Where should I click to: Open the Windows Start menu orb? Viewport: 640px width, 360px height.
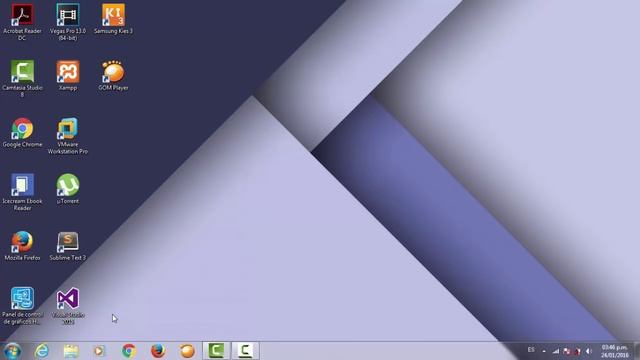tap(12, 351)
